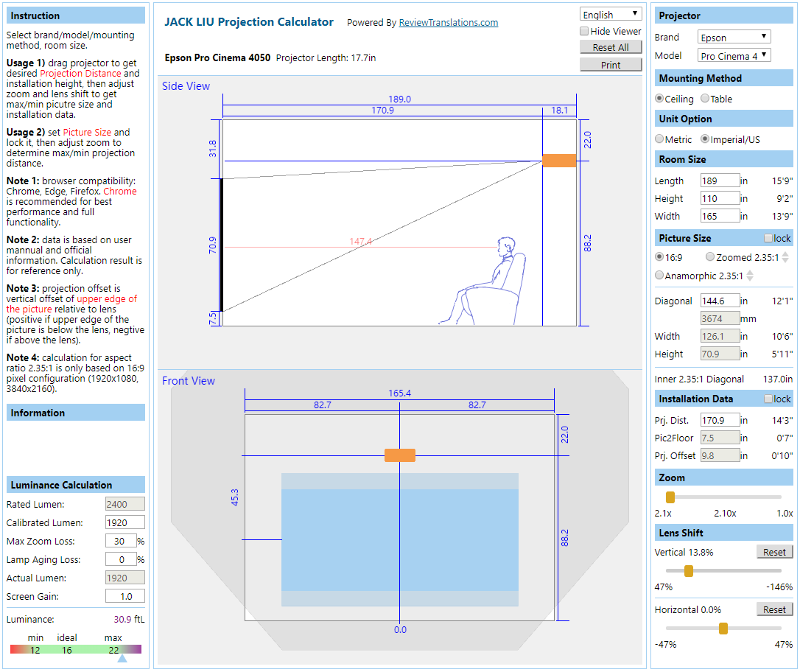Click the Luminance Calculation header
This screenshot has height=672, width=800.
coord(76,485)
